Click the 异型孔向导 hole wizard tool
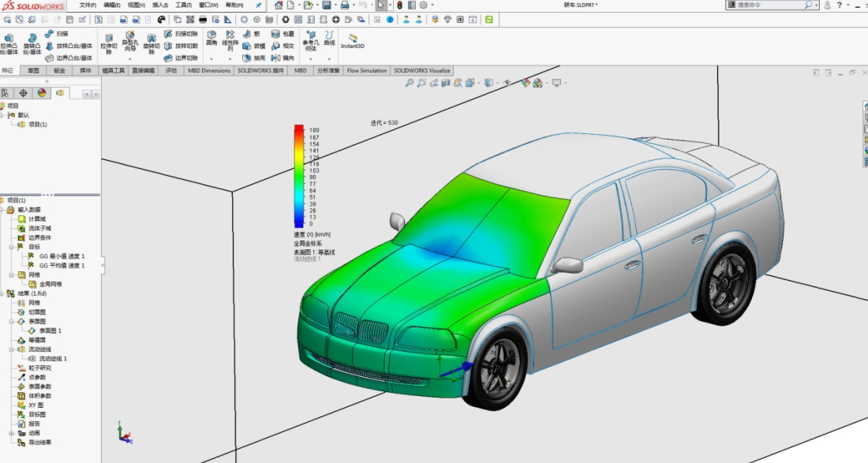 click(x=129, y=42)
